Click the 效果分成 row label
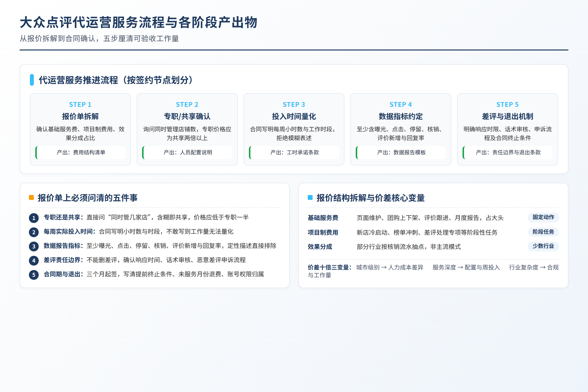The height and width of the screenshot is (392, 588). point(320,247)
